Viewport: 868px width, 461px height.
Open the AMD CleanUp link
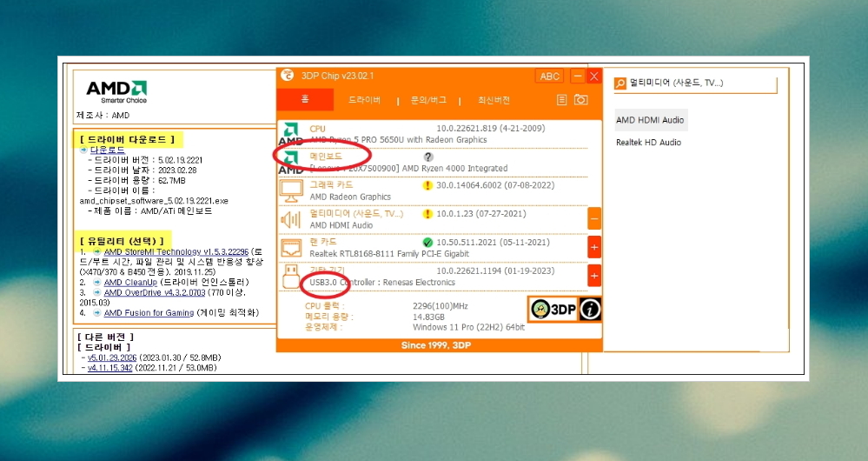[x=130, y=282]
